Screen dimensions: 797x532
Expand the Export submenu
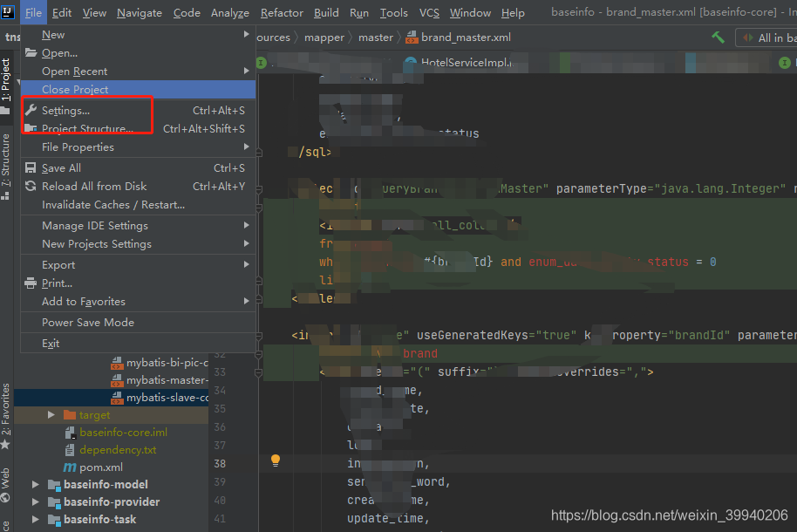(x=138, y=264)
